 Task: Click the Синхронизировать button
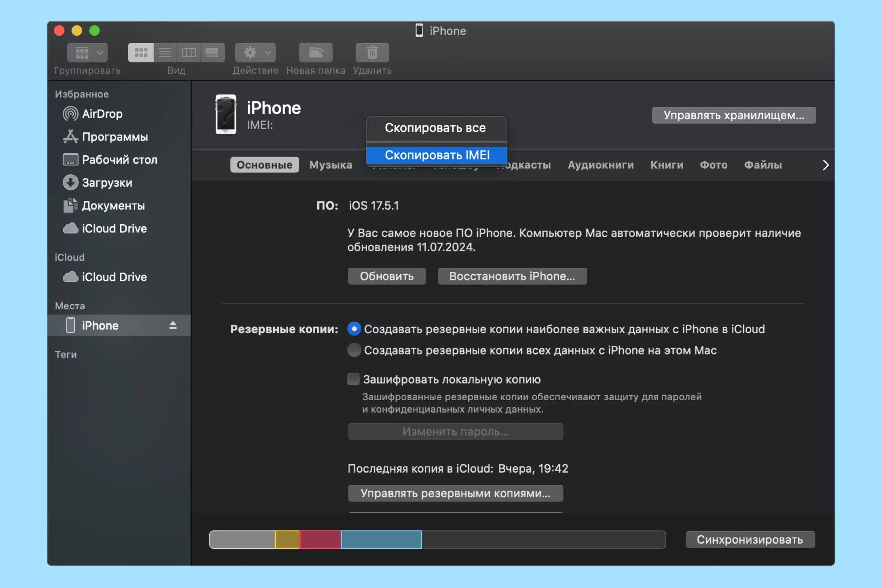pyautogui.click(x=750, y=539)
